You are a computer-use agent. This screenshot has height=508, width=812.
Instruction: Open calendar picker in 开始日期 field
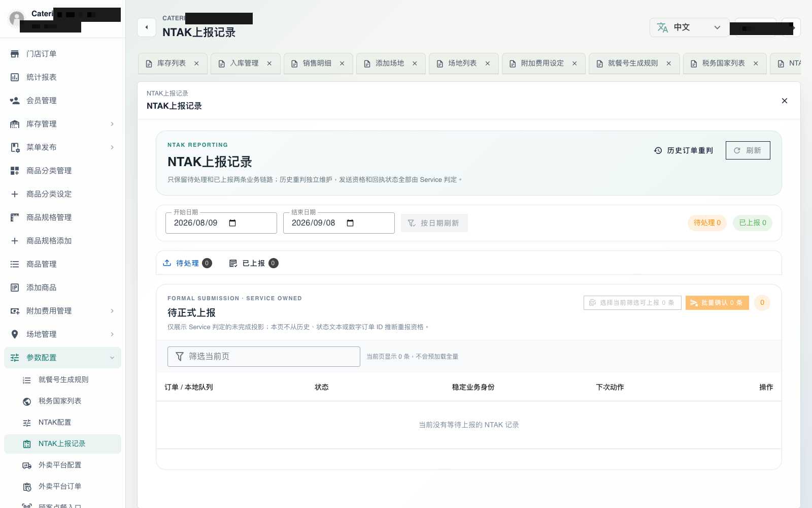click(232, 223)
